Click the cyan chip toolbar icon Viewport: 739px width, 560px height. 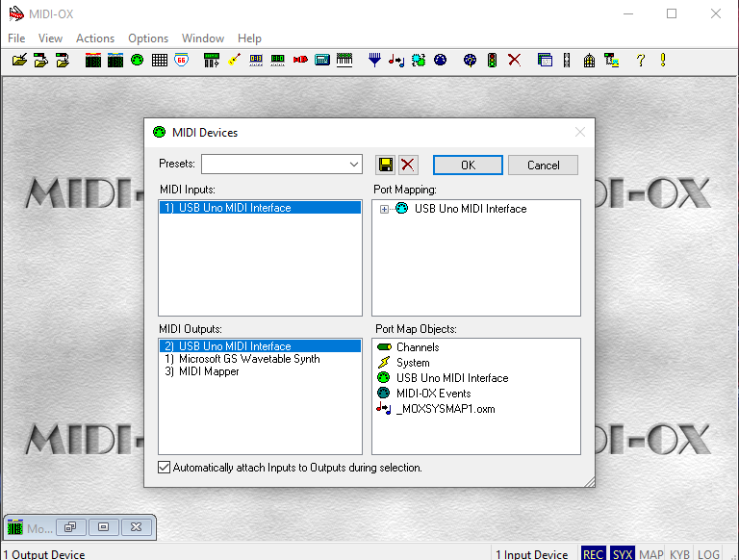tap(418, 61)
